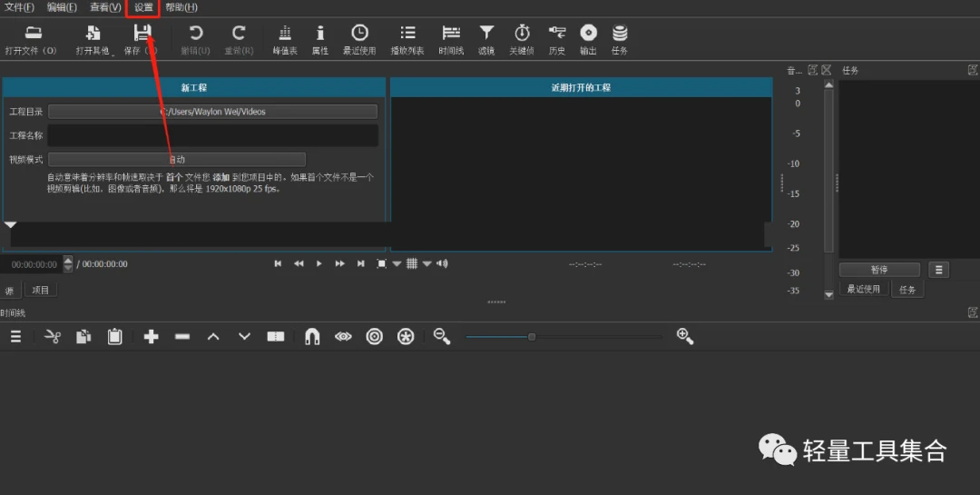Close the audio peak meter panel
Image resolution: width=980 pixels, height=495 pixels.
pyautogui.click(x=827, y=70)
